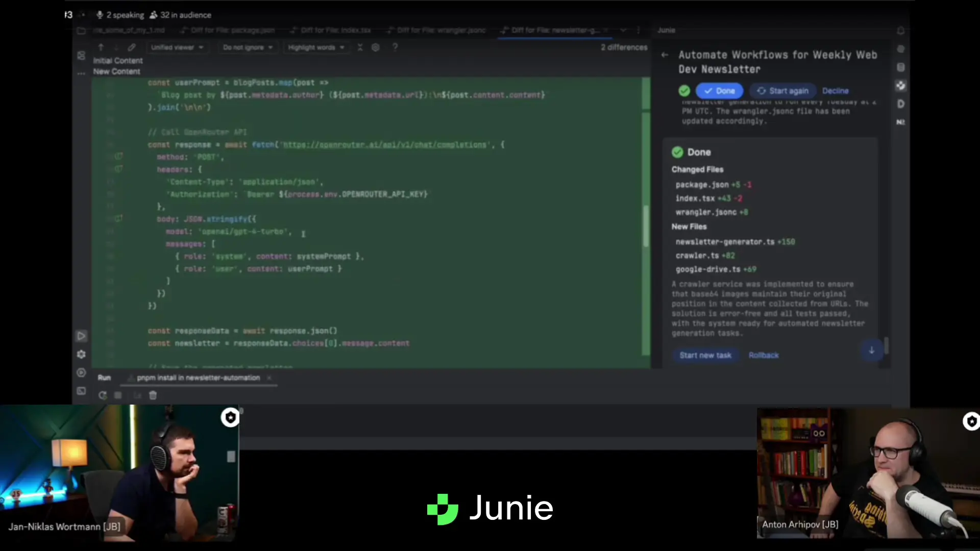
Task: Click the Junie panel scrollbar
Action: coord(887,345)
